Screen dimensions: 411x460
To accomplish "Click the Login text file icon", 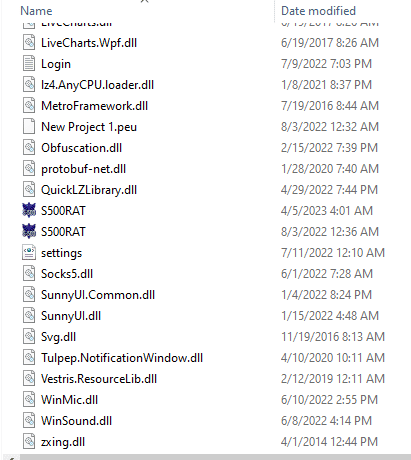I will tap(29, 63).
